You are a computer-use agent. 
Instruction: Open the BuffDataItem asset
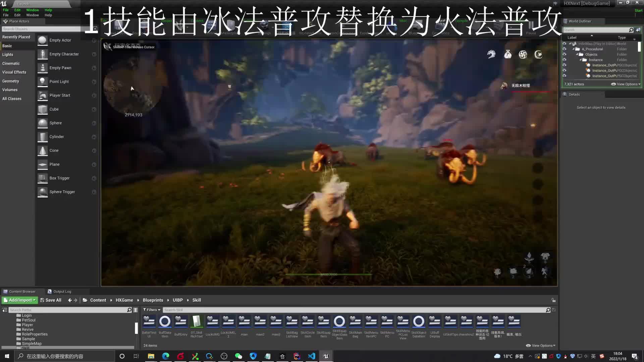[x=165, y=326]
